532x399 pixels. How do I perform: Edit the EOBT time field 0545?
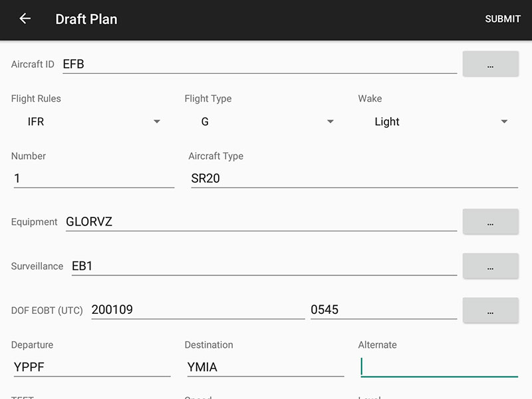coord(384,309)
